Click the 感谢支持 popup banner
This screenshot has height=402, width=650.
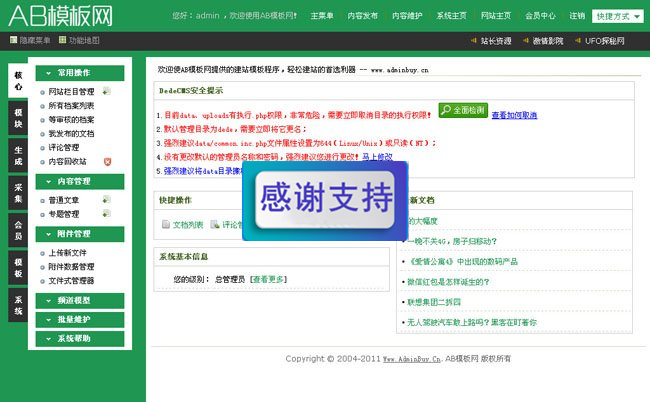(x=325, y=201)
